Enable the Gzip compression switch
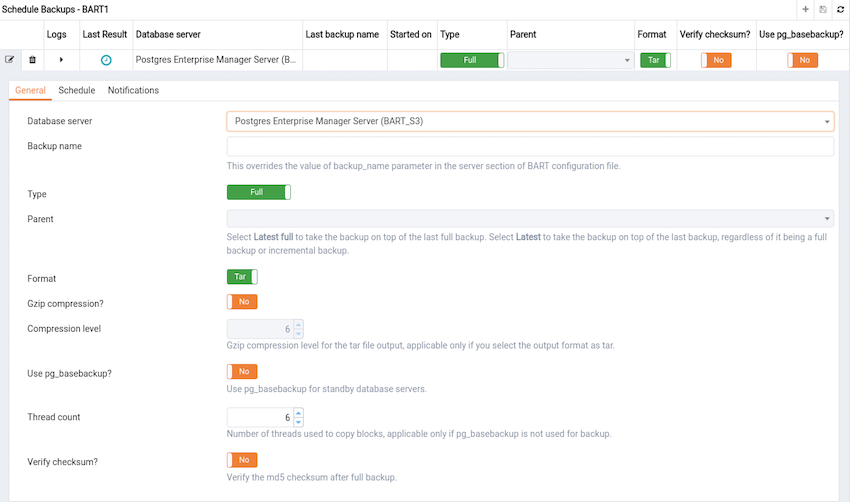The height and width of the screenshot is (502, 850). [242, 302]
